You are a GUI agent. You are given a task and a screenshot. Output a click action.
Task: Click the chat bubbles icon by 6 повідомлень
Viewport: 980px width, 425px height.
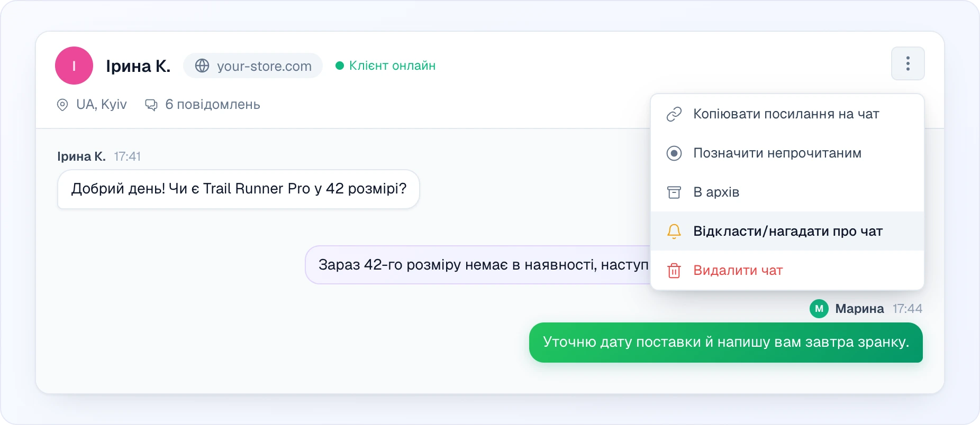click(151, 105)
